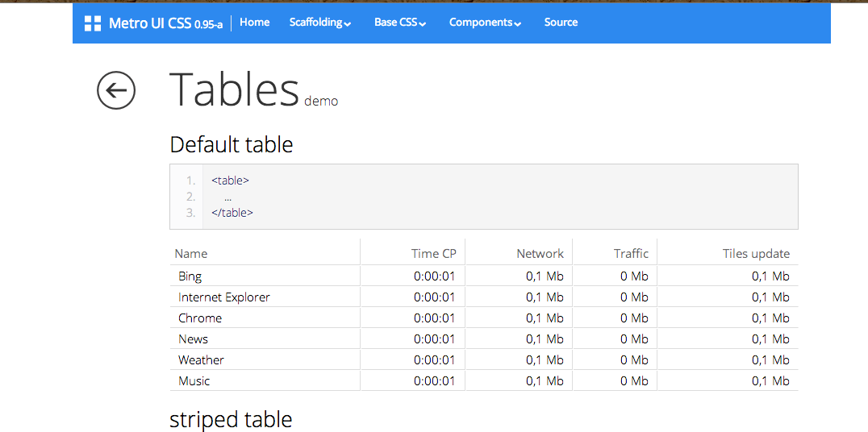868x432 pixels.
Task: Click the Chrome row name cell
Action: tap(200, 318)
